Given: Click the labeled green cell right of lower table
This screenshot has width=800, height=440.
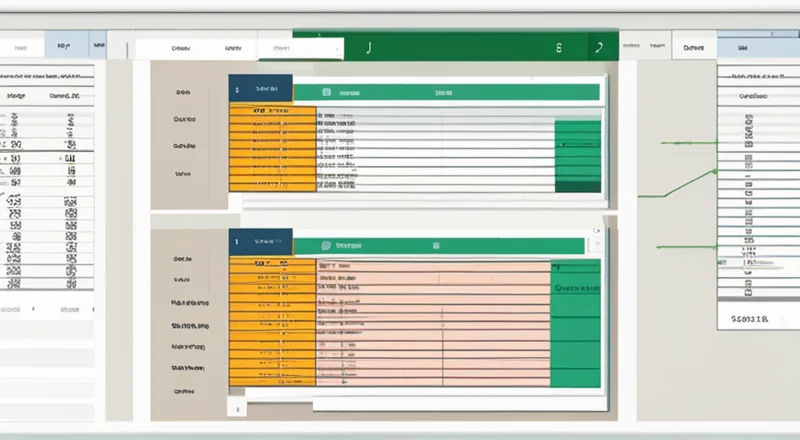Looking at the screenshot, I should [576, 288].
